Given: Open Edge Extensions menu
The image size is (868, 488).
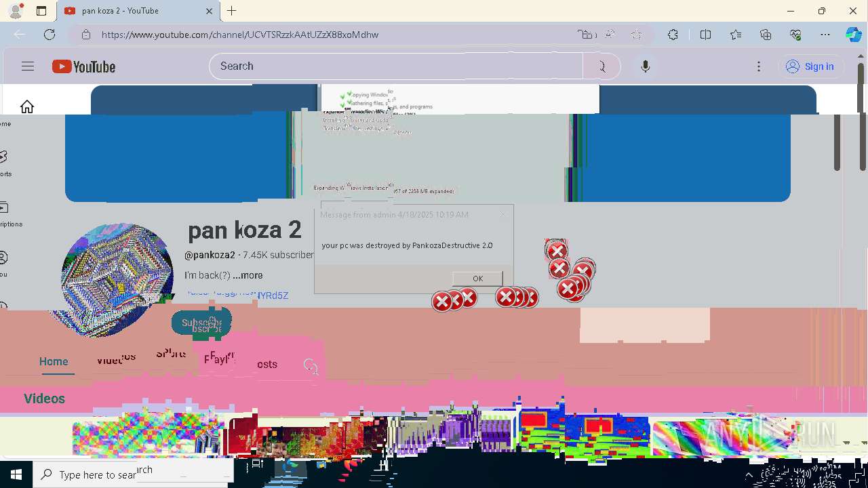Looking at the screenshot, I should 673,35.
